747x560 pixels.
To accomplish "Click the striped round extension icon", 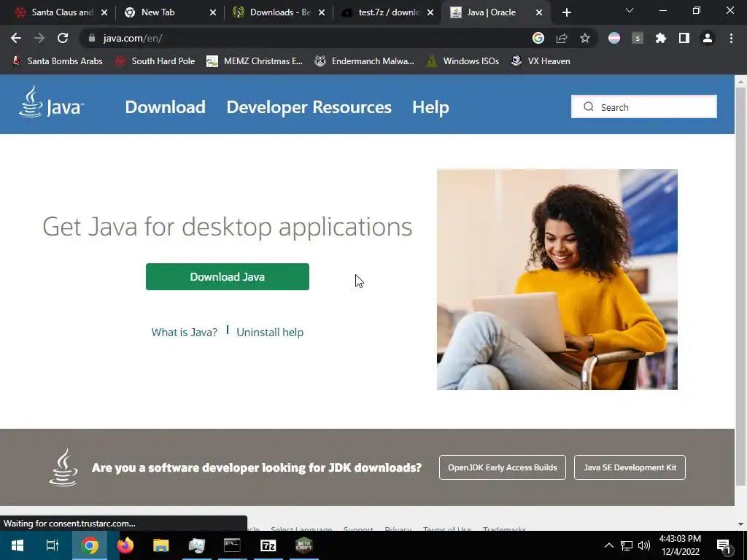I will point(614,38).
